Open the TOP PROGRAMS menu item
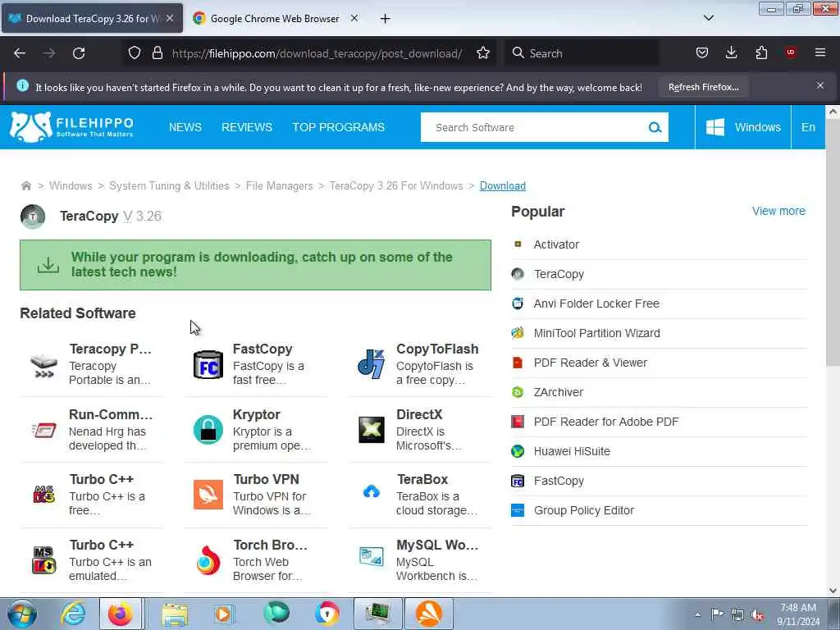This screenshot has height=630, width=840. point(339,127)
